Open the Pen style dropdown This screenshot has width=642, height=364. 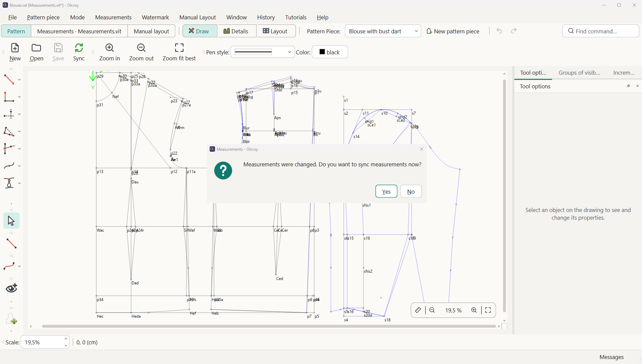263,52
